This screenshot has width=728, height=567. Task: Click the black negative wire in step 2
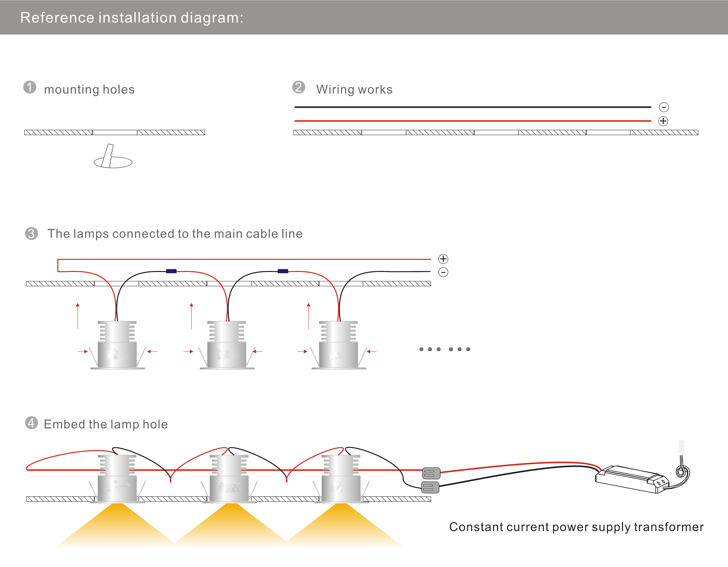[473, 107]
